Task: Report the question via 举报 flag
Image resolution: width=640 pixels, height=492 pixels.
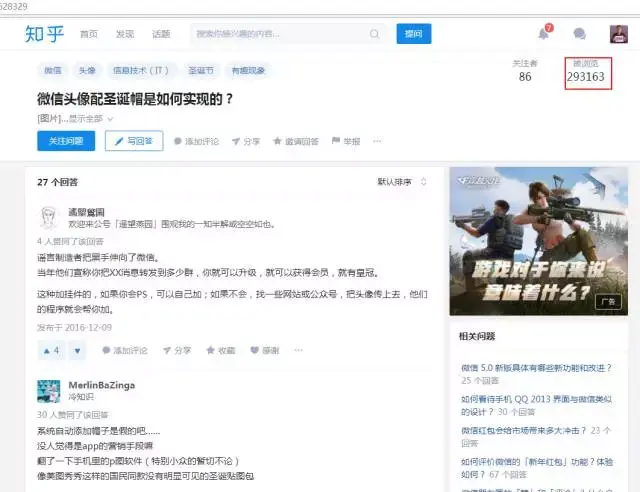Action: (346, 141)
